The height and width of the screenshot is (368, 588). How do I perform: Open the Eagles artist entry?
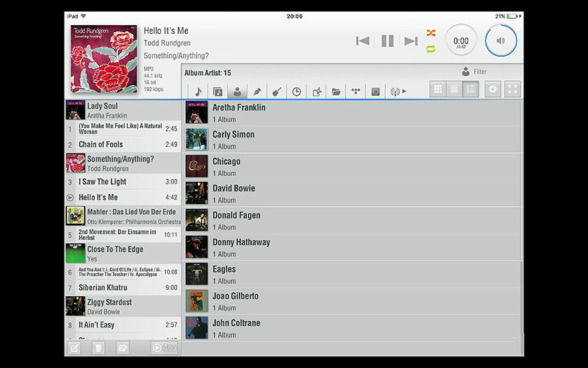click(352, 275)
